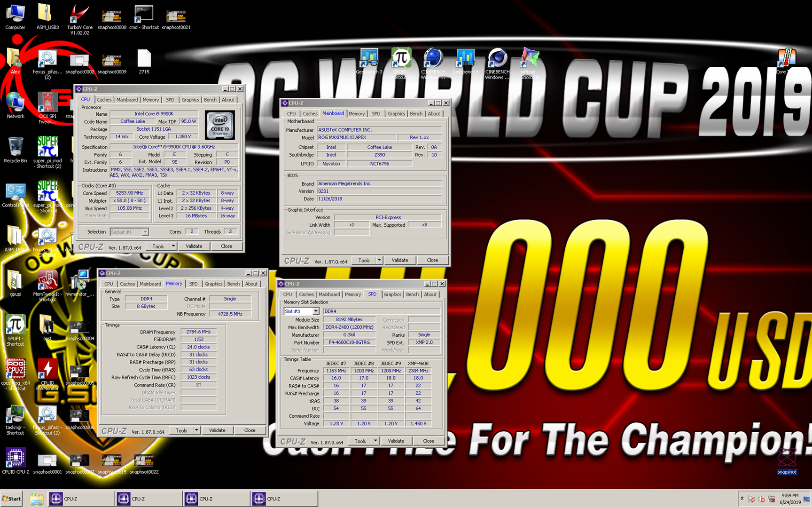Click Close in the SPD window

(x=429, y=441)
